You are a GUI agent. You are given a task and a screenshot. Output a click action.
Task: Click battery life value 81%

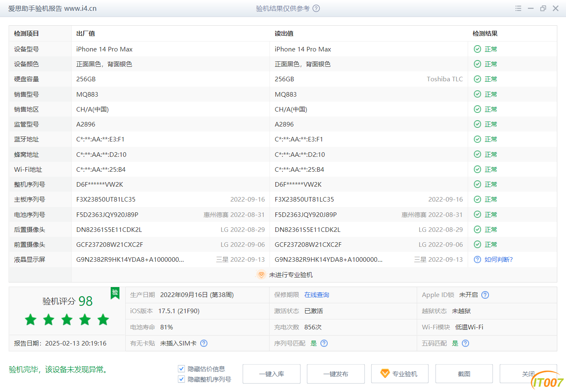(167, 327)
